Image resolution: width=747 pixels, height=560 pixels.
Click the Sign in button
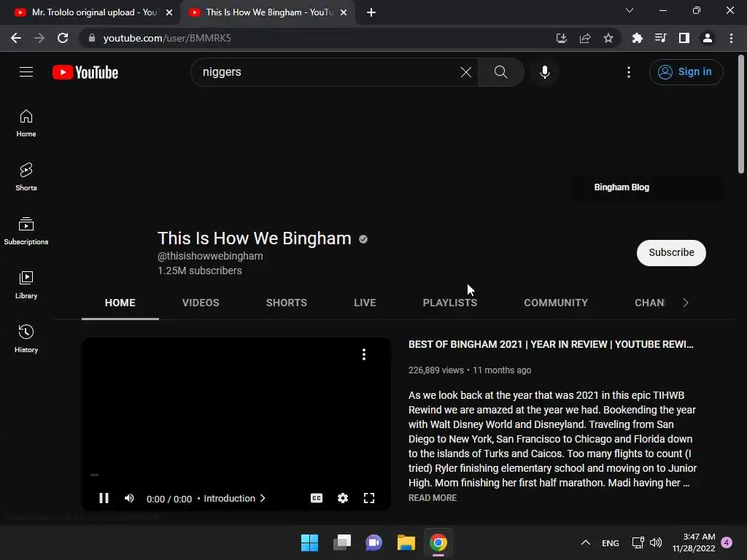(686, 72)
